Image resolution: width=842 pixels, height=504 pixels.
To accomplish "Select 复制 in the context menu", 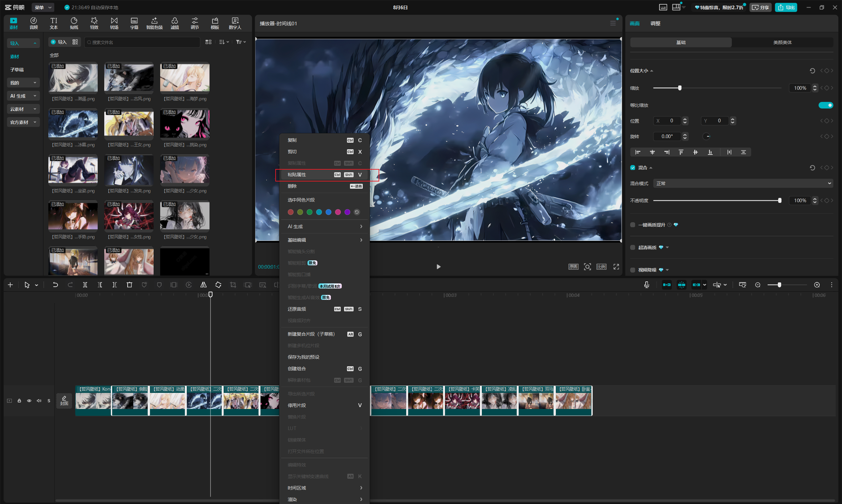I will click(x=324, y=140).
